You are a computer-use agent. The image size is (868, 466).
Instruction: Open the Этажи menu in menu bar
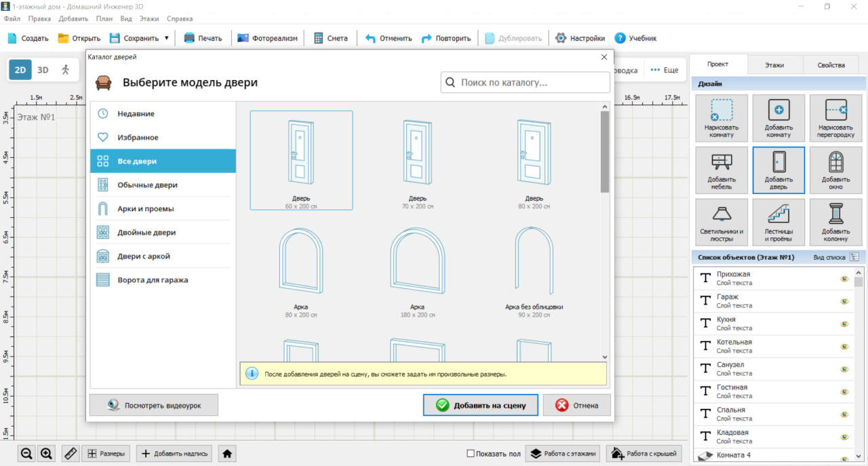[x=149, y=18]
